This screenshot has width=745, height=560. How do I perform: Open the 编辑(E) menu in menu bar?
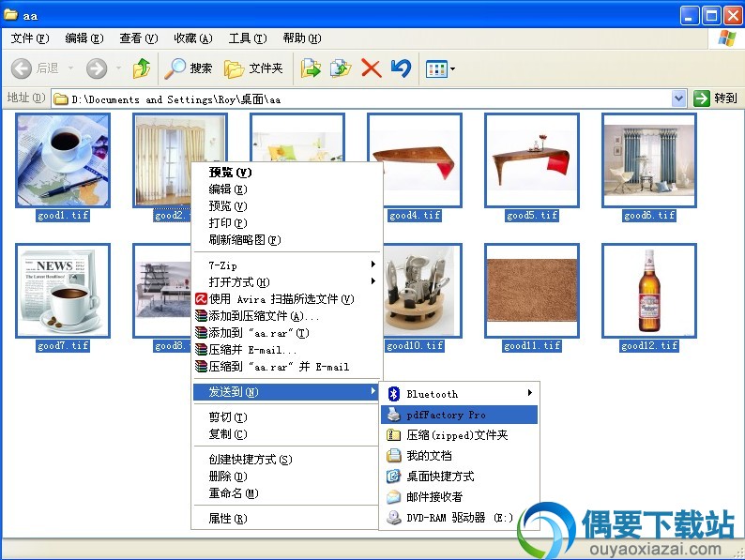(x=84, y=38)
